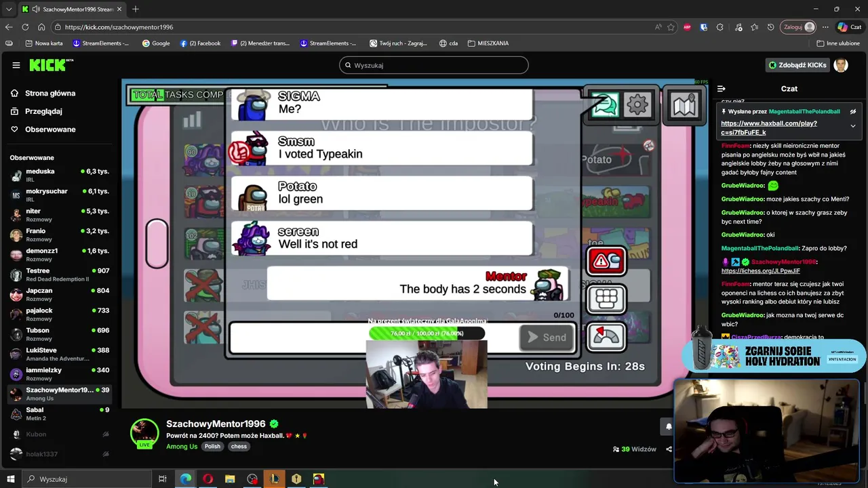The image size is (868, 488).
Task: Click the red-arrow gauge game icon
Action: tap(606, 336)
